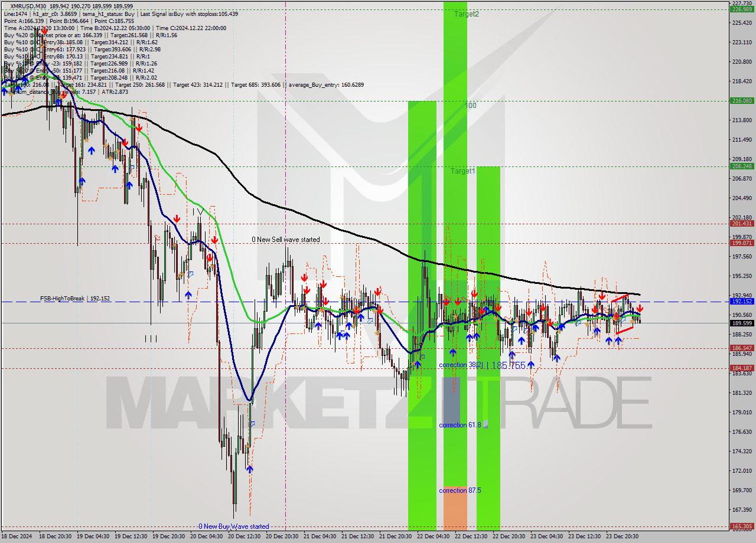756x543 pixels.
Task: Select the 'correction 87.5' label
Action: [x=460, y=490]
